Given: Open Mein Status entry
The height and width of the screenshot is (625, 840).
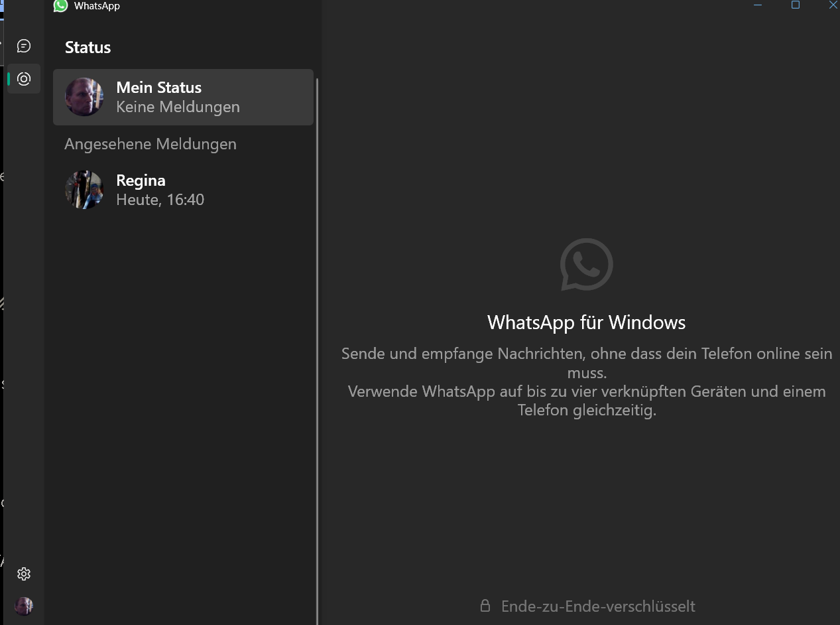Looking at the screenshot, I should point(183,97).
